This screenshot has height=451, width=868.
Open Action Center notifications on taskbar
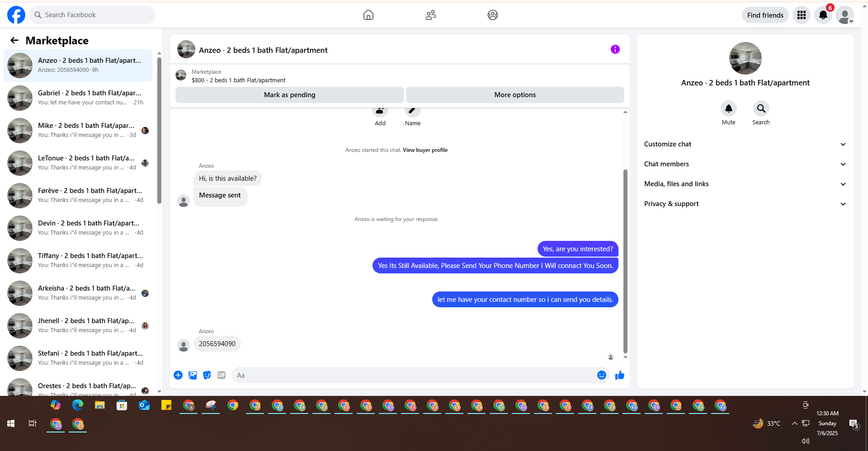[x=854, y=424]
